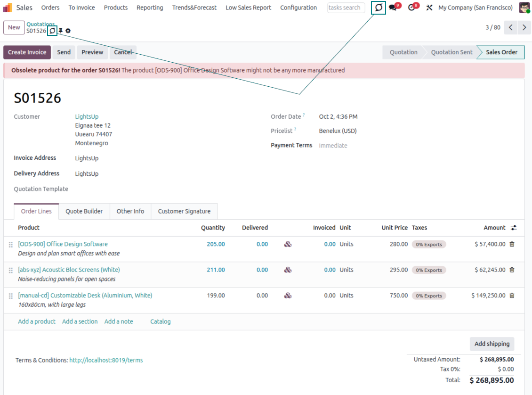
Task: Switch to the Other Info tab
Action: (130, 211)
